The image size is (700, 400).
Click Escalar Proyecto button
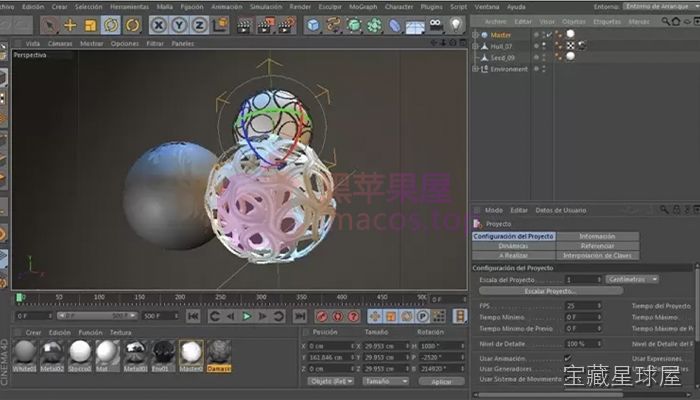click(550, 291)
